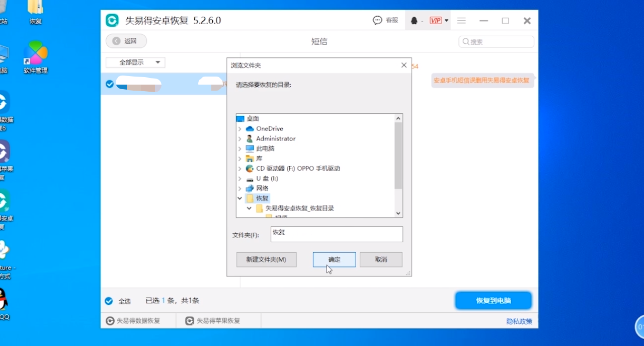Open the 失易得数据恢复 link
This screenshot has height=346, width=644.
(x=133, y=321)
